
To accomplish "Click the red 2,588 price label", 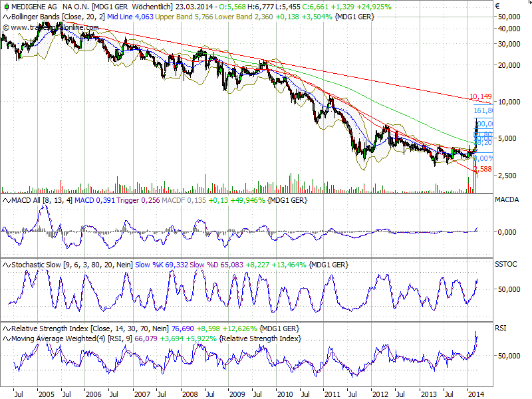I will [x=483, y=169].
